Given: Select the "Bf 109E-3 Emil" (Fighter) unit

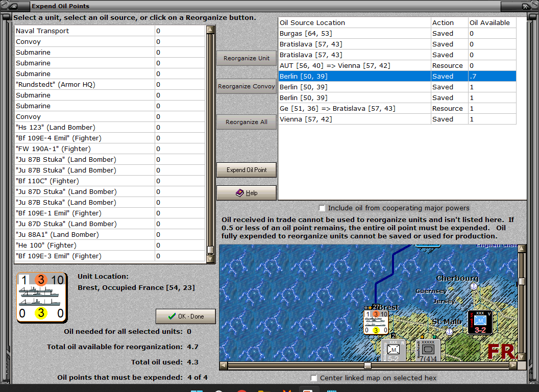Looking at the screenshot, I should 110,256.
